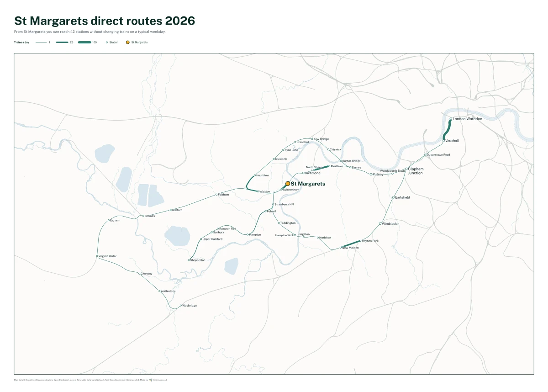Click the Hampton Wick station label

(285, 235)
